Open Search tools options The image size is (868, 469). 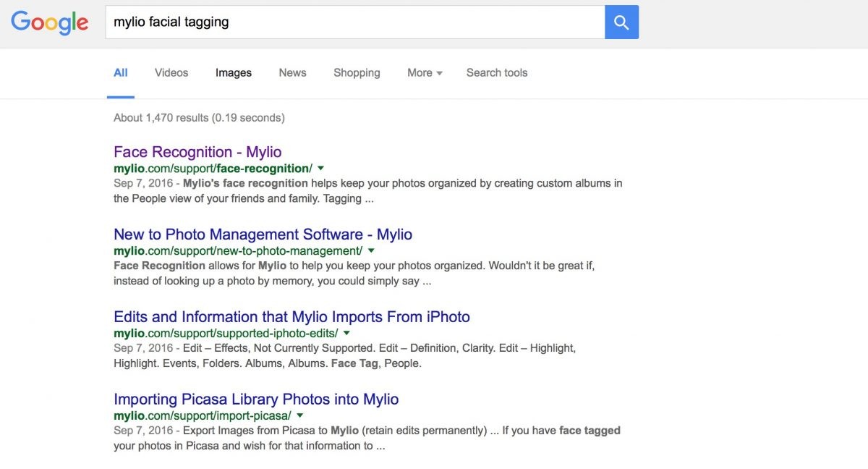pyautogui.click(x=497, y=72)
